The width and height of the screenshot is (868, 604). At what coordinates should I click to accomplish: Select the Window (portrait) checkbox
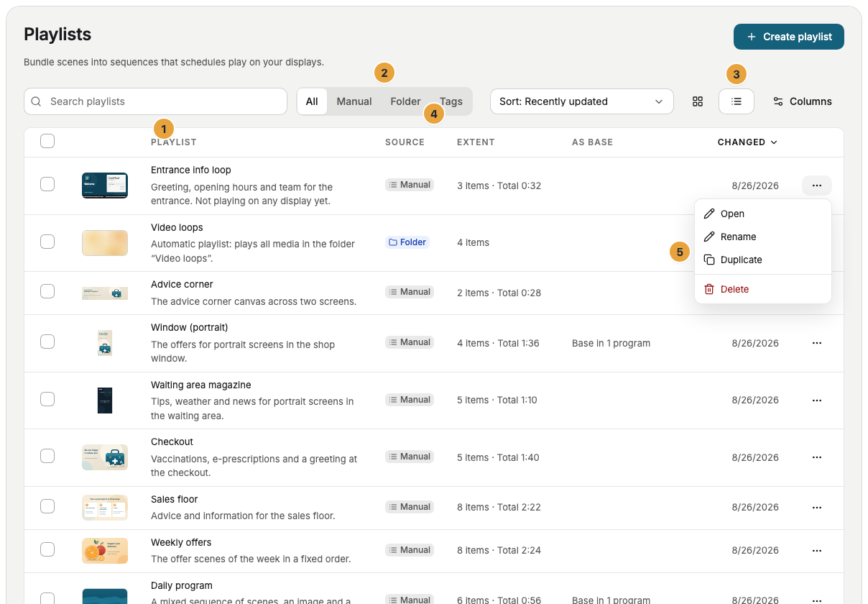tap(47, 342)
